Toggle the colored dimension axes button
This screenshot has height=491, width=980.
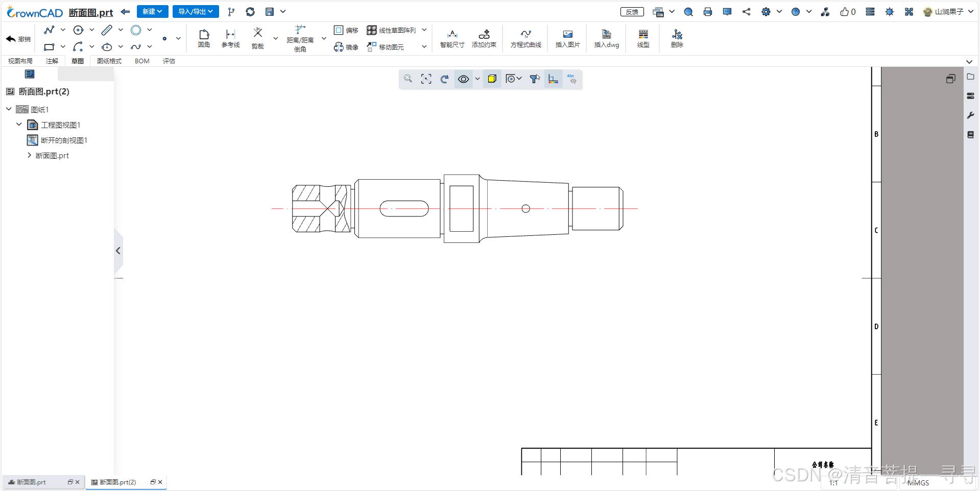pos(553,79)
